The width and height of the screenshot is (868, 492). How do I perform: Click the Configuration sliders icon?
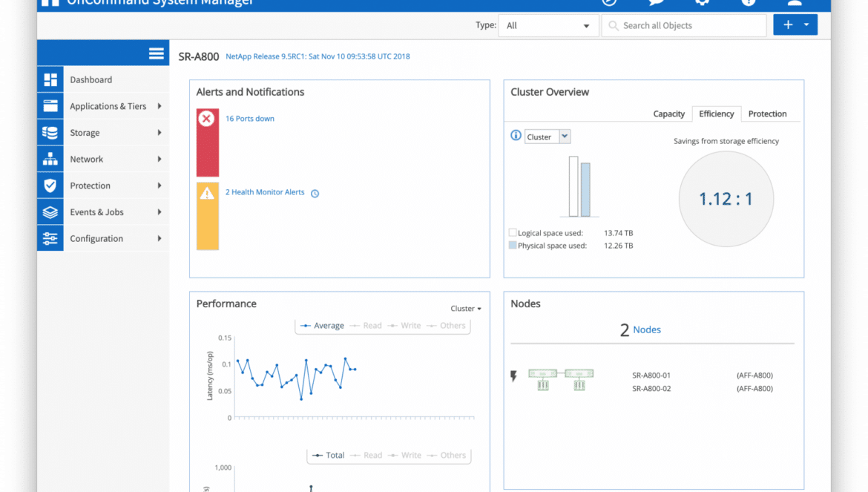[50, 238]
